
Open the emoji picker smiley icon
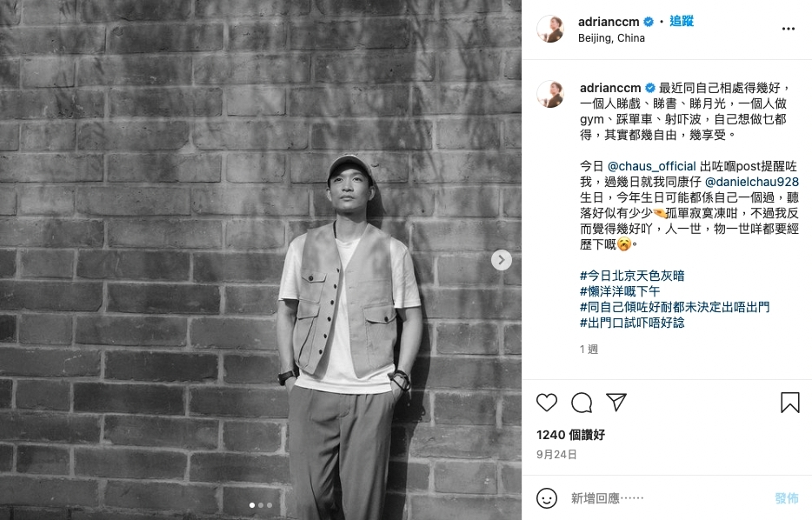[546, 498]
